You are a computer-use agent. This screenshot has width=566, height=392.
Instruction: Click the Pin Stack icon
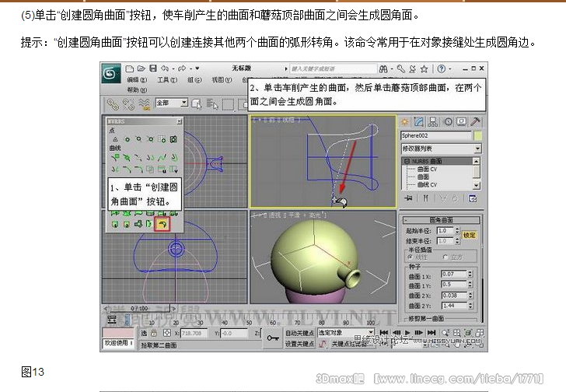pyautogui.click(x=408, y=198)
